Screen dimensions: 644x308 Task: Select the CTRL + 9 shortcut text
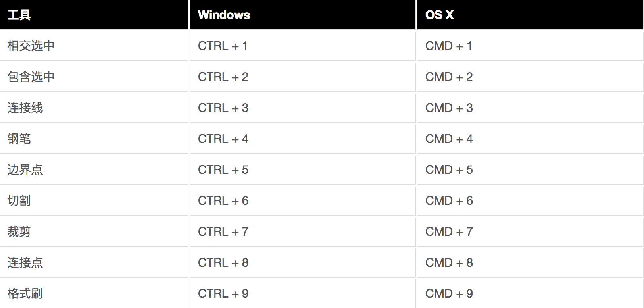click(223, 294)
